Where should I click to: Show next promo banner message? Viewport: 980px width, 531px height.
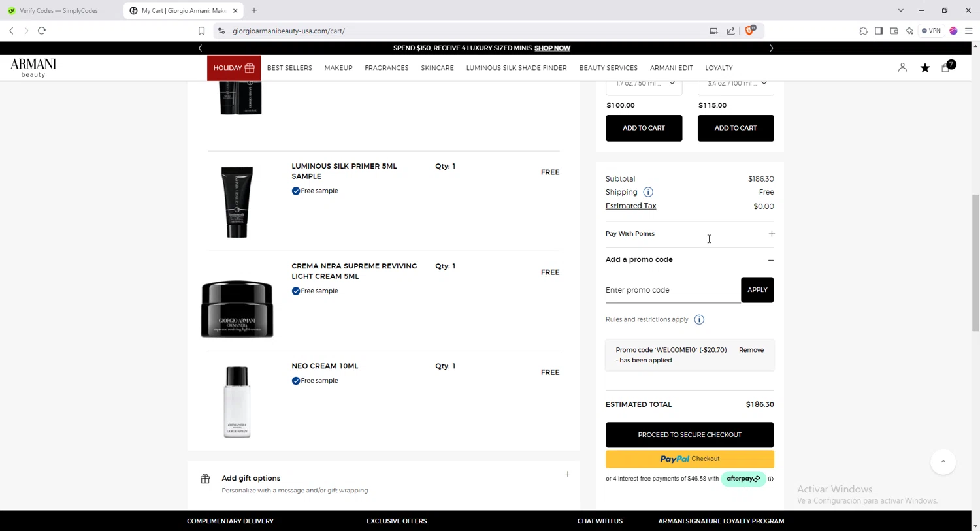tap(771, 48)
